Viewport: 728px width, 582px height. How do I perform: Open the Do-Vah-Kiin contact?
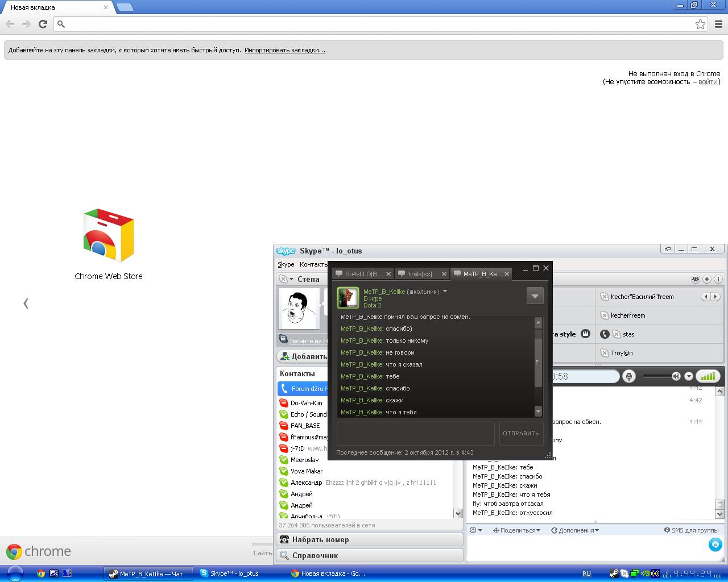(306, 403)
